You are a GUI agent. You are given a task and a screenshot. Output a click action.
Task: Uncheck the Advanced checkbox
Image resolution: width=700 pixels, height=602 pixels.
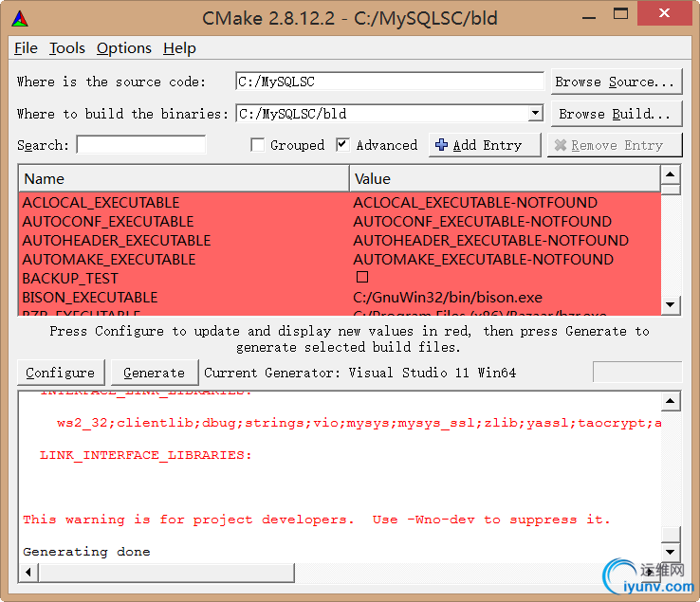342,145
